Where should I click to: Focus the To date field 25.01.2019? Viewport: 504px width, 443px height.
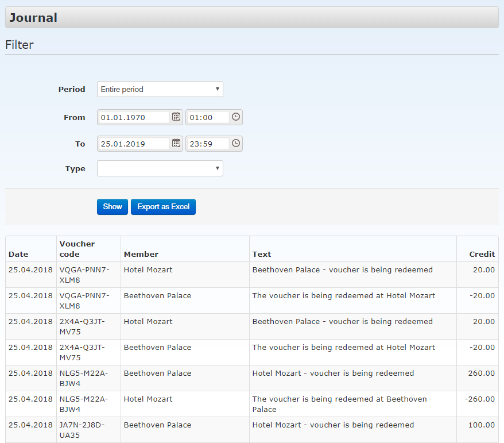(x=134, y=144)
